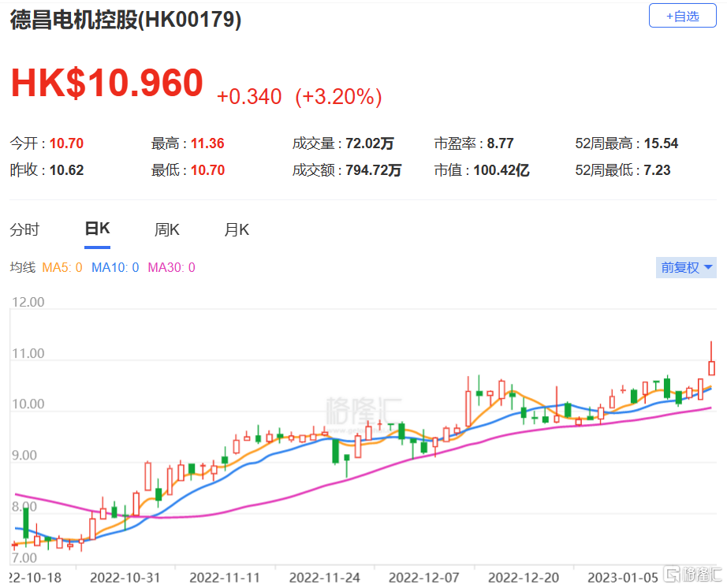The height and width of the screenshot is (588, 727).
Task: Click the 均线 moving averages label
Action: (23, 267)
